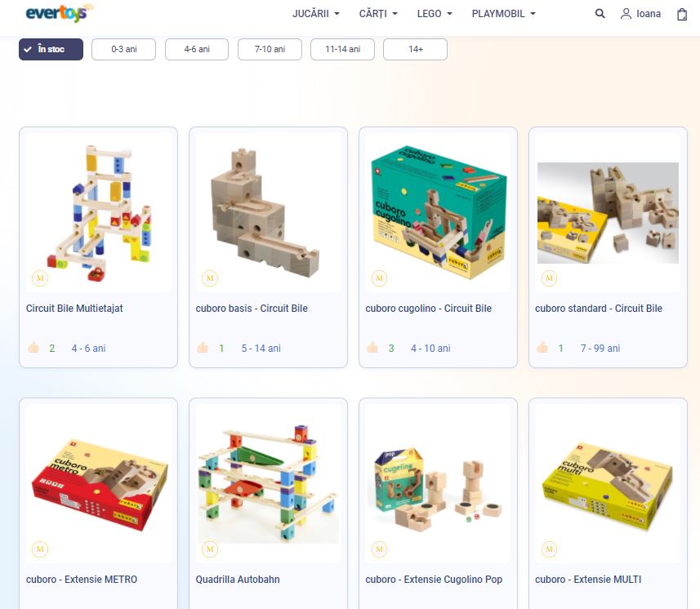Click the M badge on Circuit Bile Multietajat
Screen dimensions: 700x609
pos(40,278)
